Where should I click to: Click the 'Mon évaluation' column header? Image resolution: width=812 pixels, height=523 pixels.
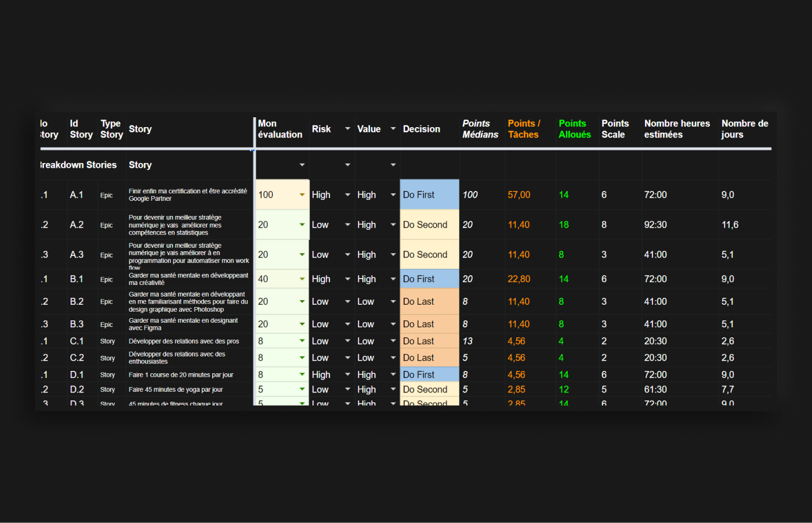coord(280,129)
